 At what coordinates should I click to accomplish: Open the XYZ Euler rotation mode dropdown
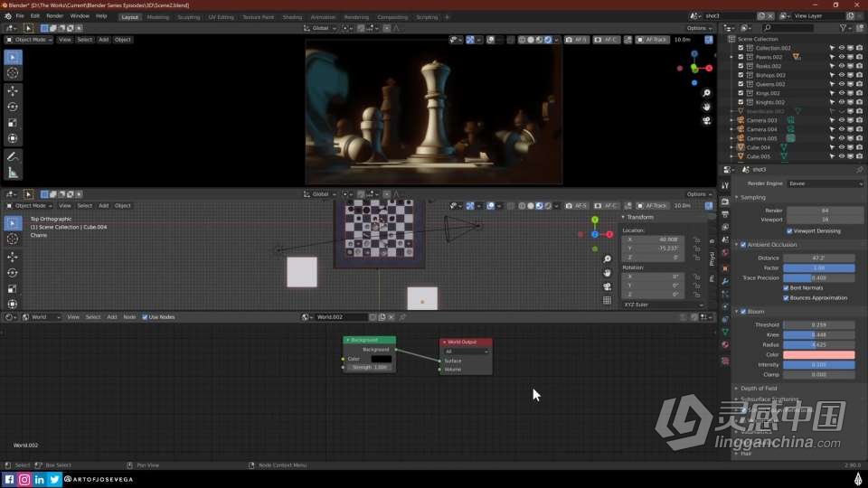click(x=663, y=305)
